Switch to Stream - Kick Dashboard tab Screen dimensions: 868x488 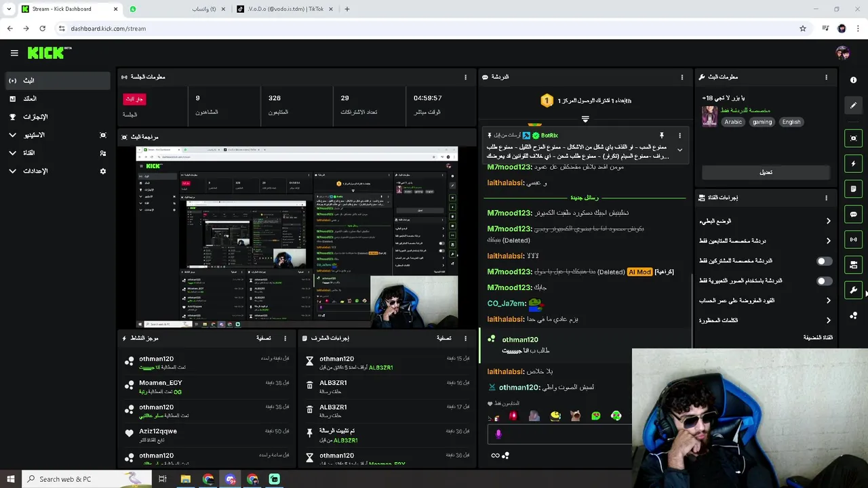(70, 9)
